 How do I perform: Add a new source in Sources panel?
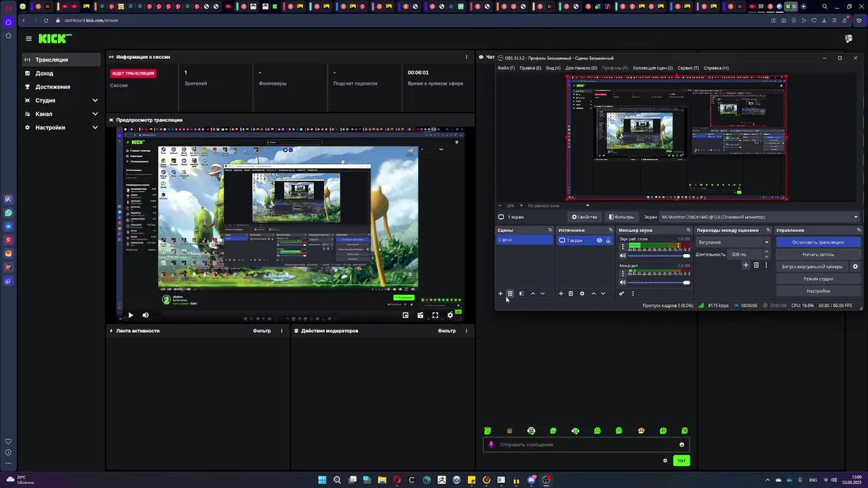561,293
